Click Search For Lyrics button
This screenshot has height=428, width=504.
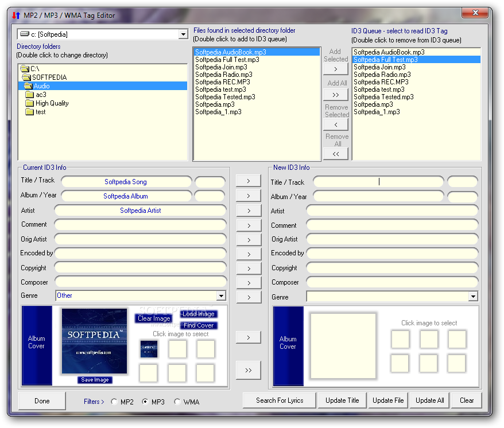[280, 400]
